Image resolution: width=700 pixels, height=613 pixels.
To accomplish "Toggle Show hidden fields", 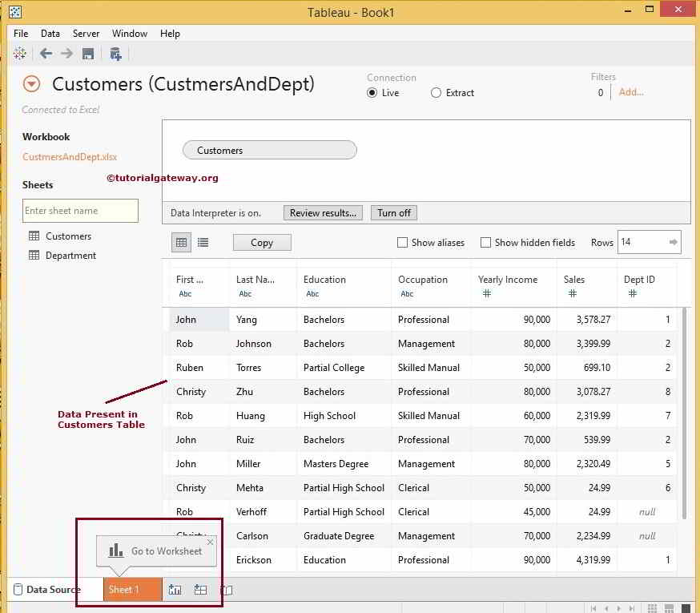I will (485, 242).
